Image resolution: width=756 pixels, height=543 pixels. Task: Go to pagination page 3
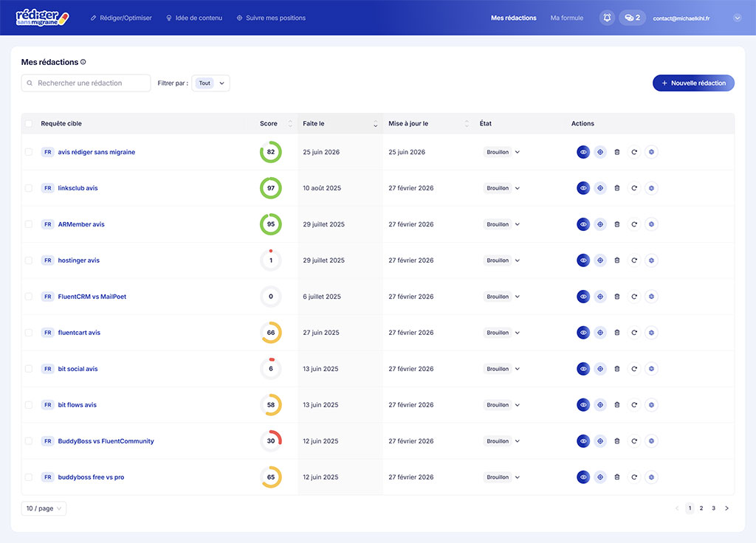click(x=714, y=508)
